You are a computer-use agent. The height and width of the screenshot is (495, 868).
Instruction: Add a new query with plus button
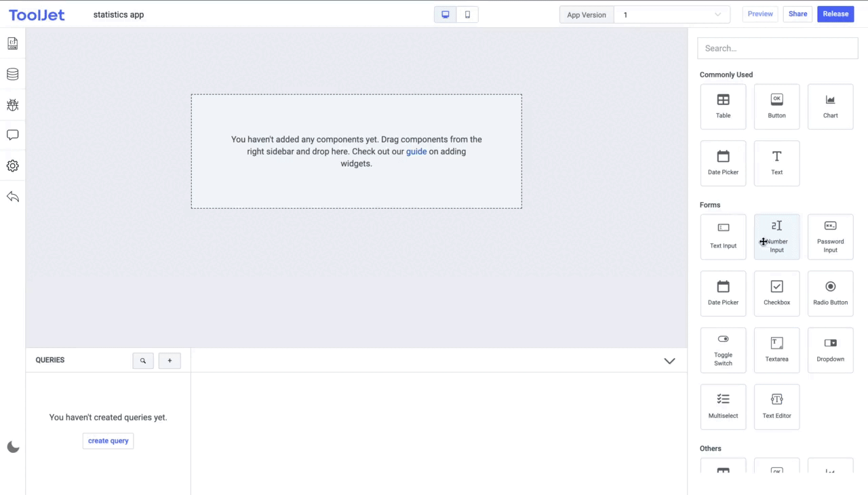pos(170,361)
